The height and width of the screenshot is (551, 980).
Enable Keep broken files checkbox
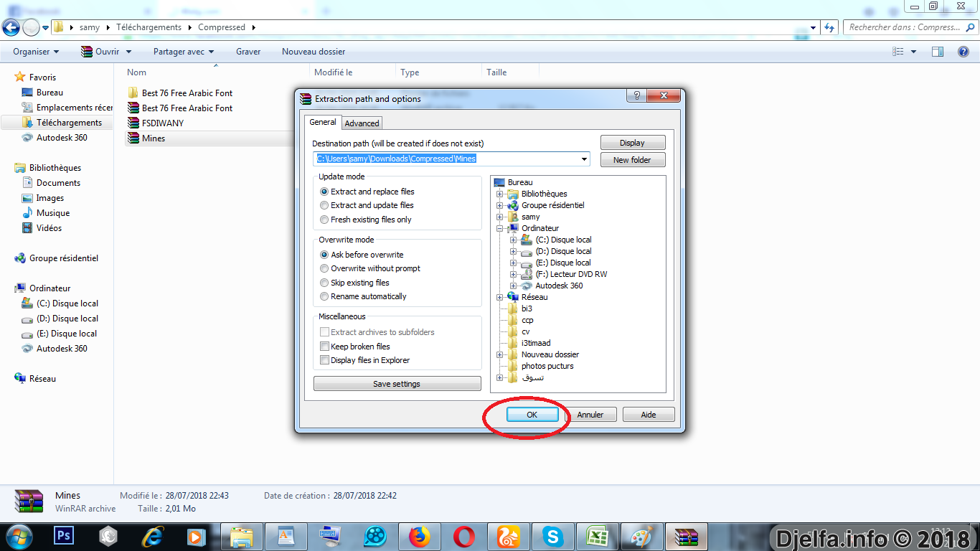(x=325, y=347)
